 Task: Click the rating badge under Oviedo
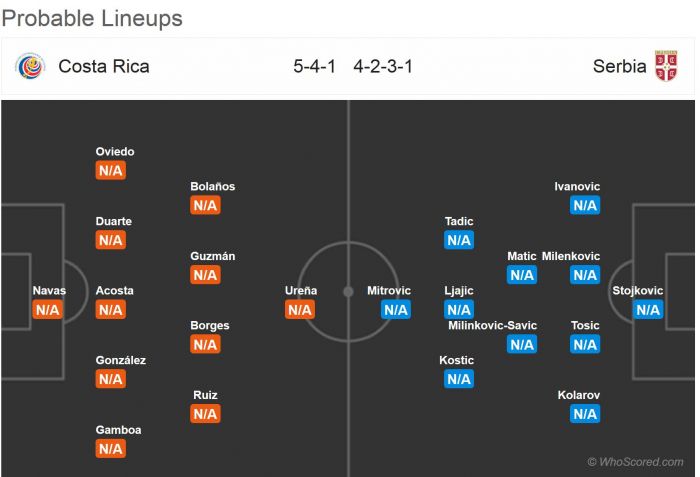click(x=110, y=171)
